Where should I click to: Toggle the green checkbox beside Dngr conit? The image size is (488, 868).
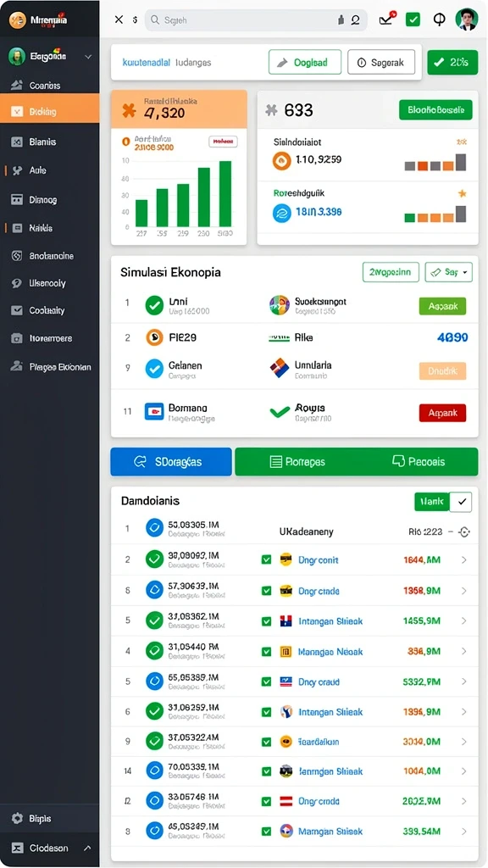tap(266, 560)
